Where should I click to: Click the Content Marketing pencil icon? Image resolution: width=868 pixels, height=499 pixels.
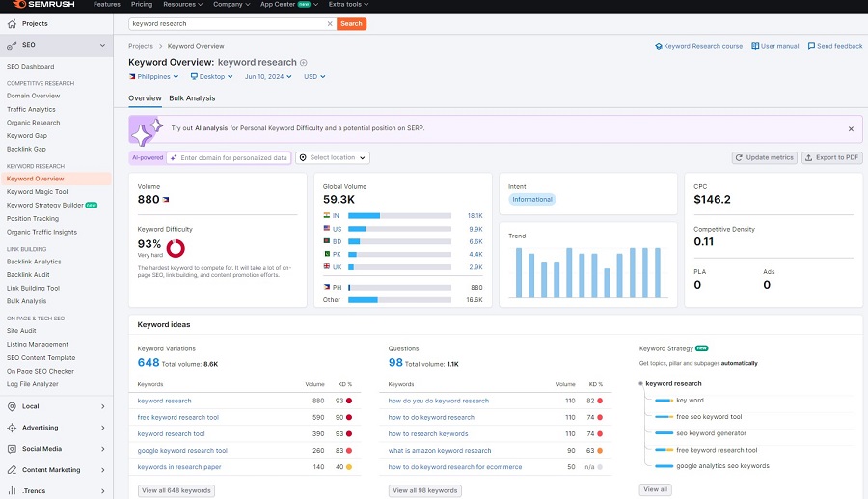click(x=12, y=470)
